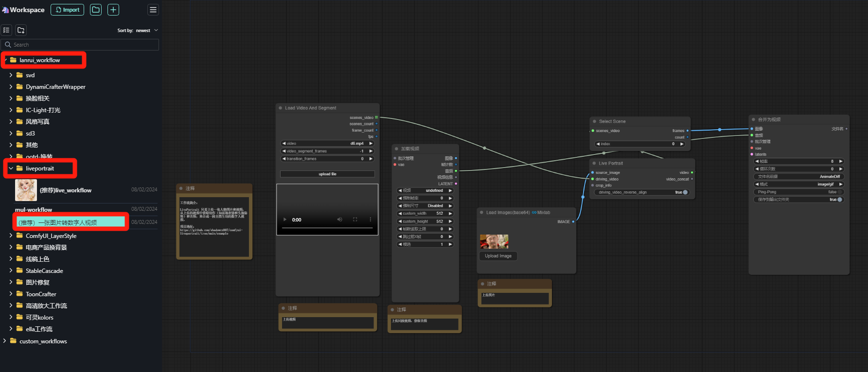This screenshot has width=868, height=372.
Task: Expand the custom_workflows folder
Action: click(5, 341)
